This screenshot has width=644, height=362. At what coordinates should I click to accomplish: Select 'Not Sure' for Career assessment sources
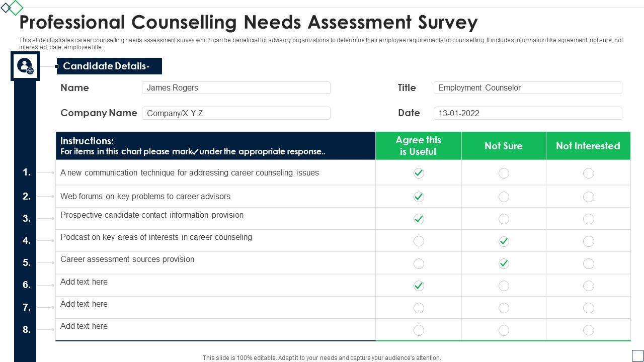[504, 263]
